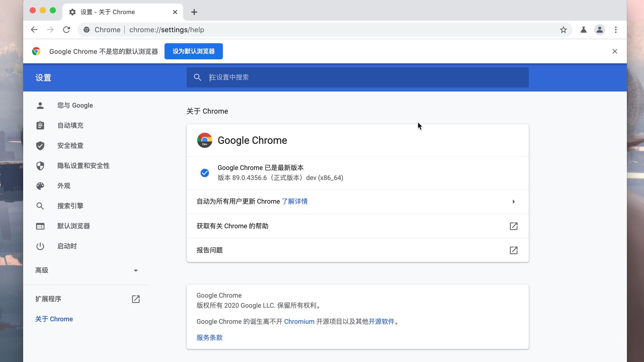The width and height of the screenshot is (644, 362).
Task: Click the Google Chrome Dev logo
Action: click(x=205, y=140)
